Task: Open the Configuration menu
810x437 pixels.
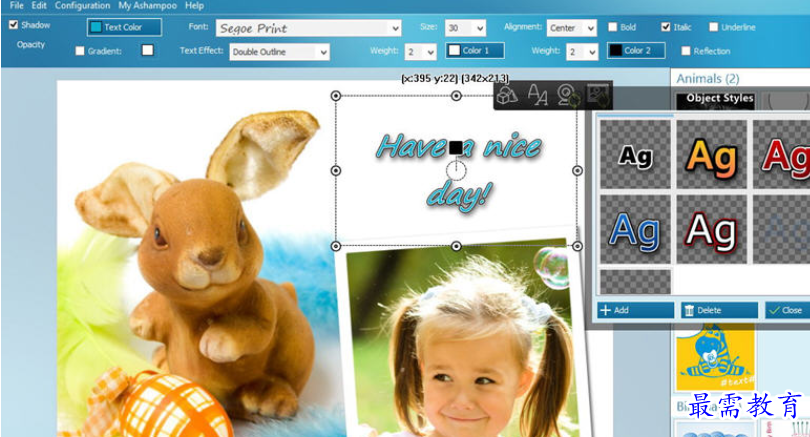Action: click(x=82, y=6)
